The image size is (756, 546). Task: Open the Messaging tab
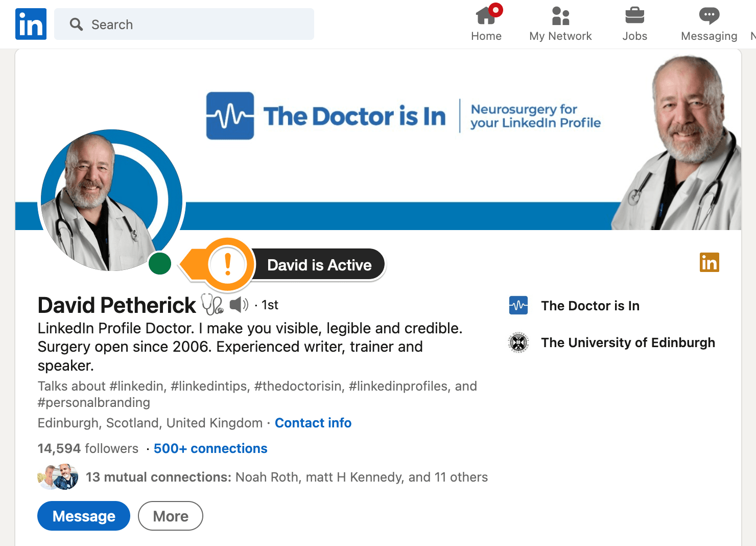pos(709,24)
